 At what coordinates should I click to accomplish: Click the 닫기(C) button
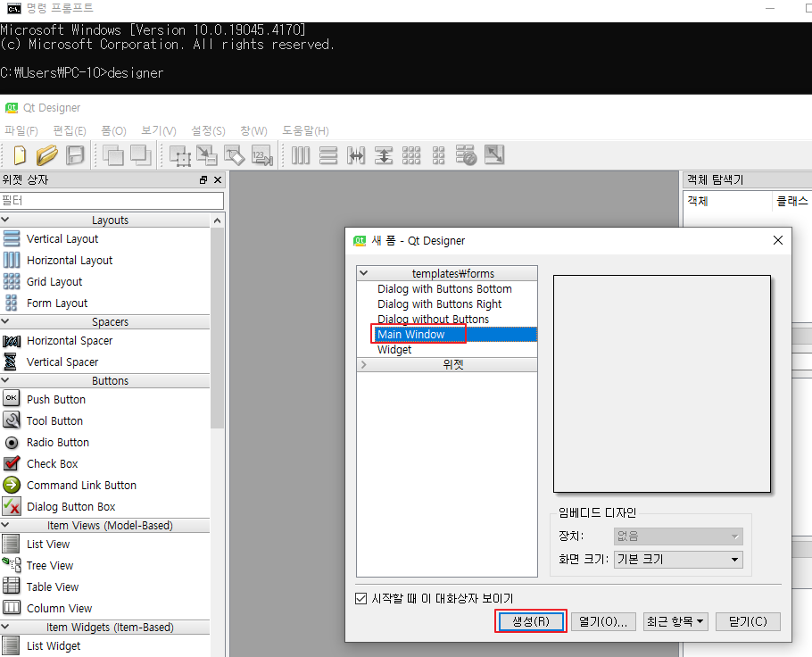pos(748,621)
